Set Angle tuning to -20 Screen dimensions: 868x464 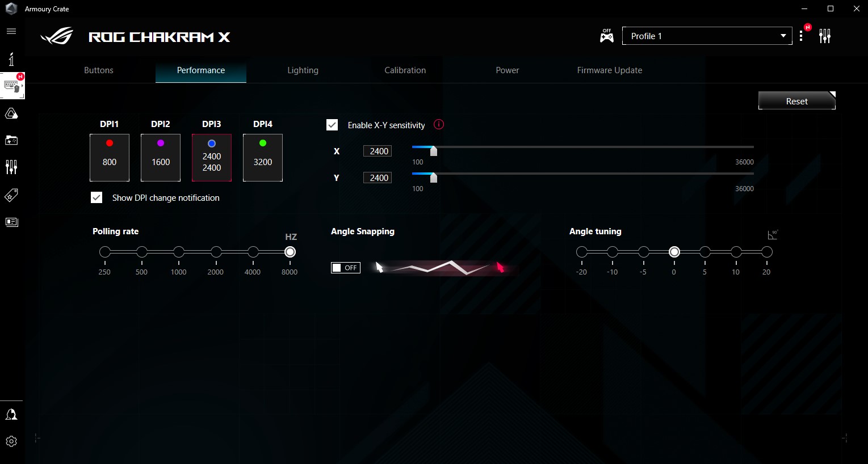click(x=582, y=252)
